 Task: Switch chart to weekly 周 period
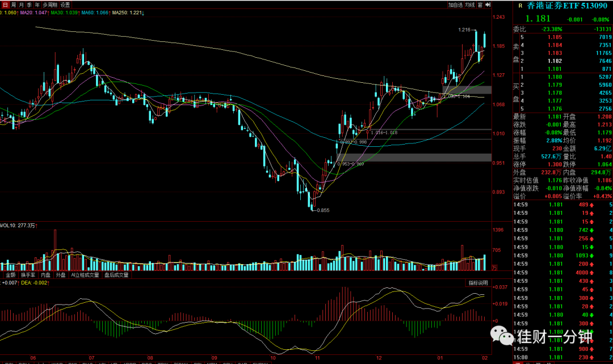point(13,5)
